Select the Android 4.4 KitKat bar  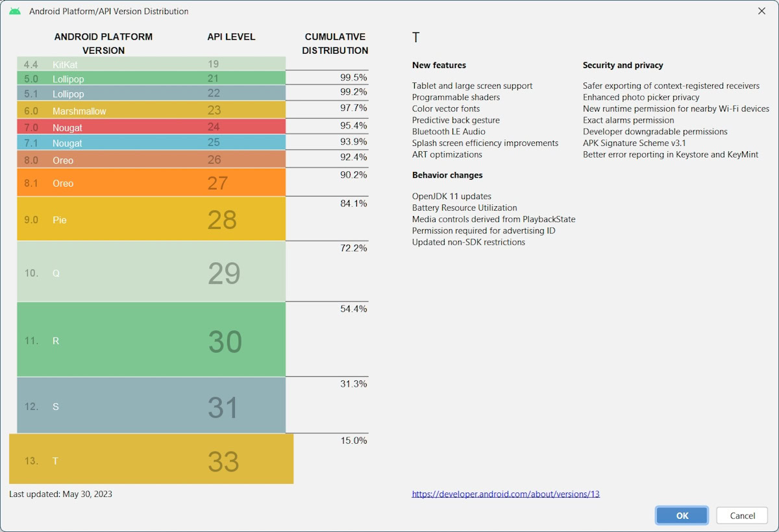(149, 64)
